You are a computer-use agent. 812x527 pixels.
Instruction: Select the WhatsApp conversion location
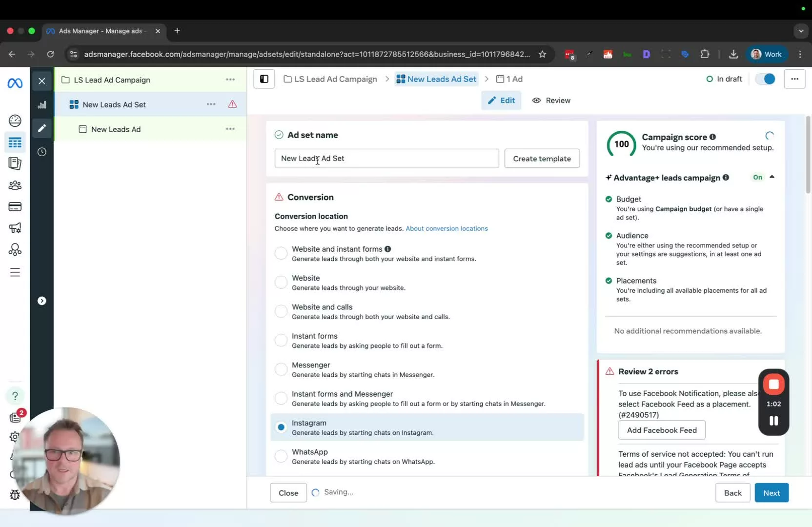[x=281, y=456]
